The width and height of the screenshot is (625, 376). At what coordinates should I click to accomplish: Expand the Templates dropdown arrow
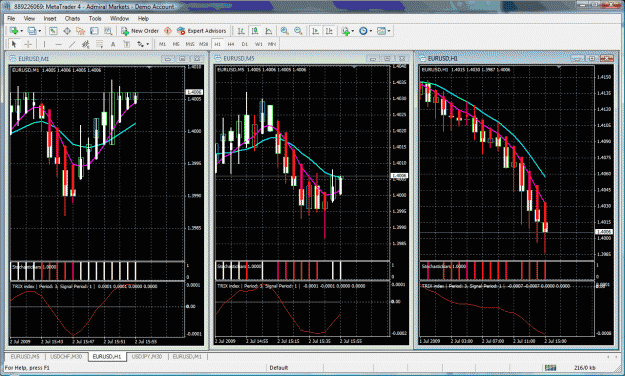click(389, 31)
